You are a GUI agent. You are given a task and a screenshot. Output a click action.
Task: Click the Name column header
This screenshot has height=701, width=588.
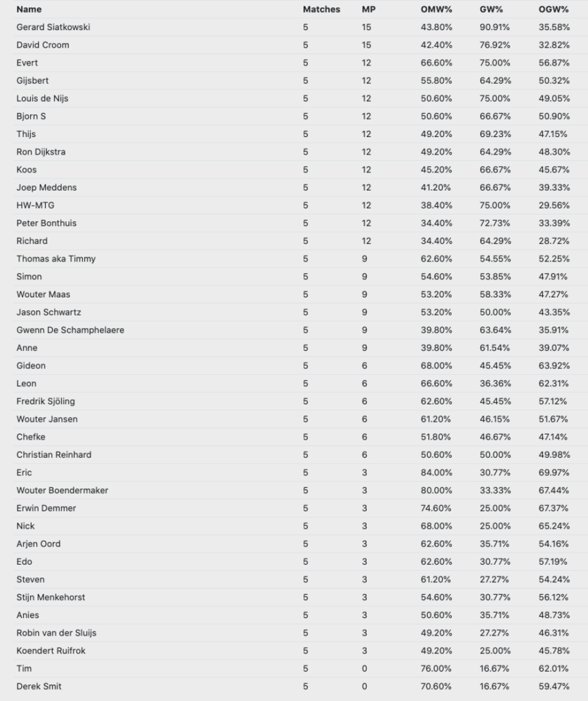(x=29, y=10)
